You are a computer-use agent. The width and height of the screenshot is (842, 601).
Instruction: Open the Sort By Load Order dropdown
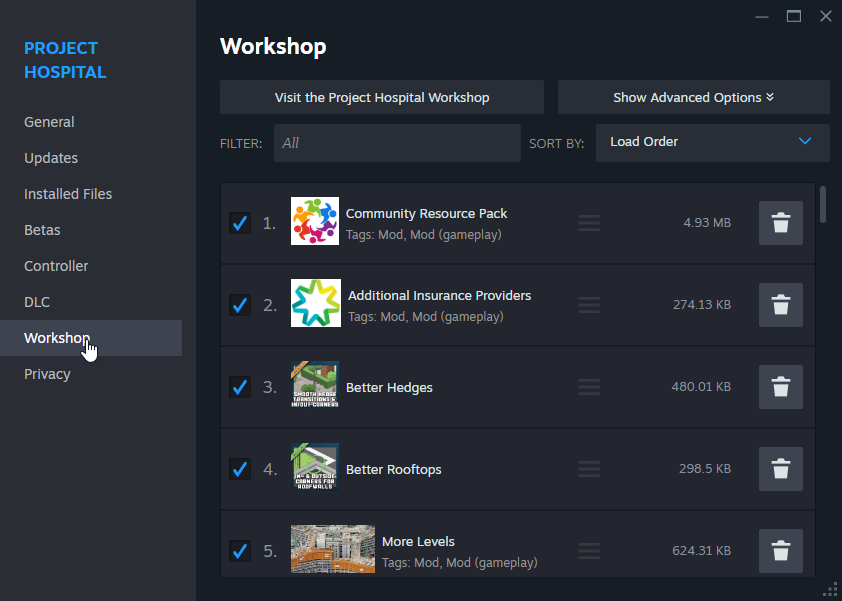point(713,142)
